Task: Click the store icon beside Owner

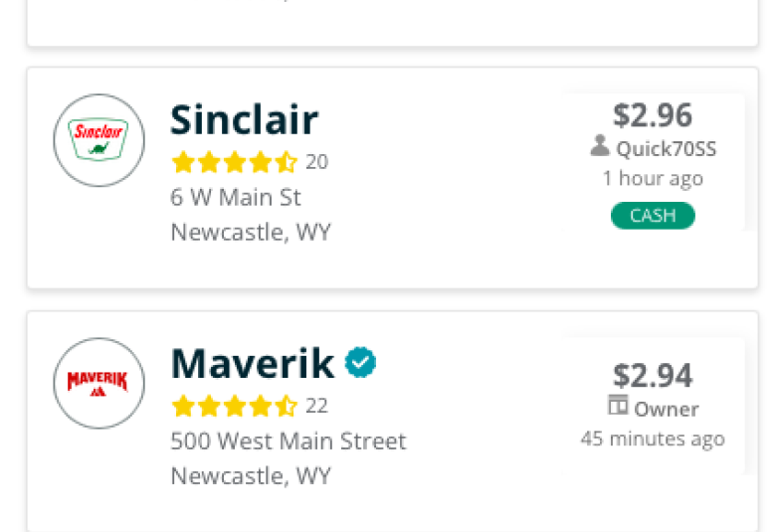Action: 618,405
